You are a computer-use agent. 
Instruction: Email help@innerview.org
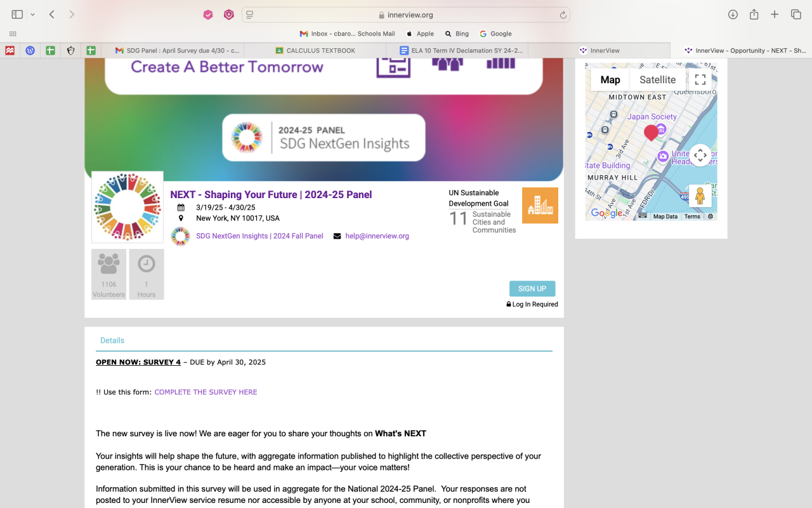pyautogui.click(x=377, y=236)
